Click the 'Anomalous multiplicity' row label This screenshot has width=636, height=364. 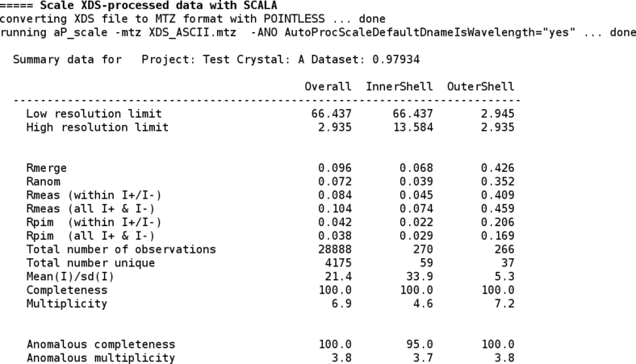click(100, 358)
